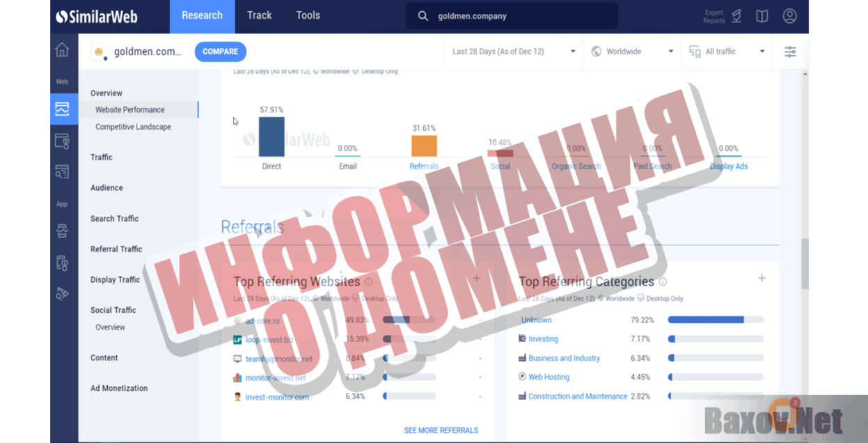The height and width of the screenshot is (443, 868).
Task: Click the SimilarWeb logo
Action: 97,17
